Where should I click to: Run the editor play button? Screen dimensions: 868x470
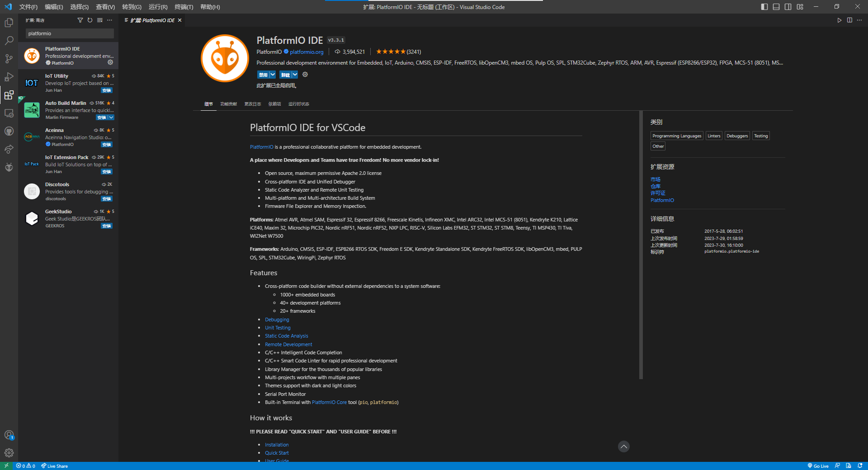coord(840,20)
